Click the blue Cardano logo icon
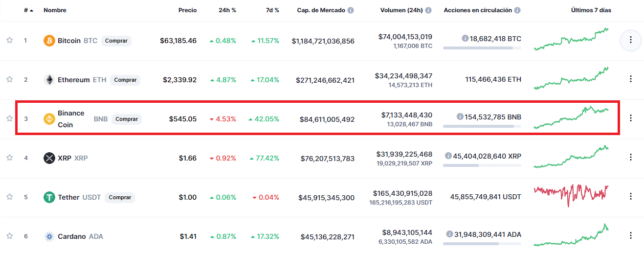Viewport: 644px width, 255px height. tap(49, 236)
